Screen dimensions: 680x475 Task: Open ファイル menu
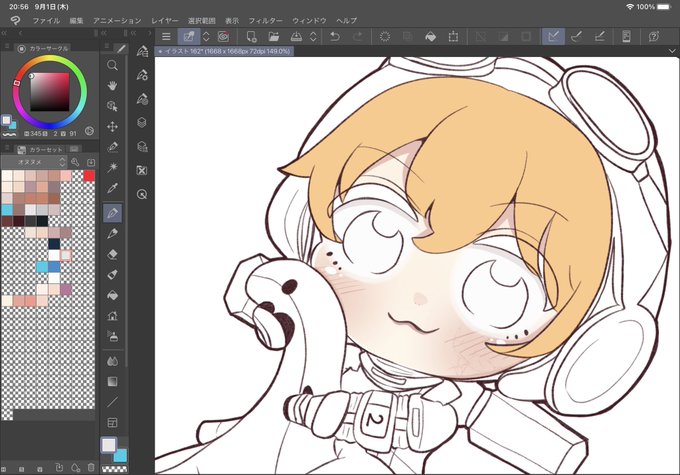pyautogui.click(x=46, y=20)
